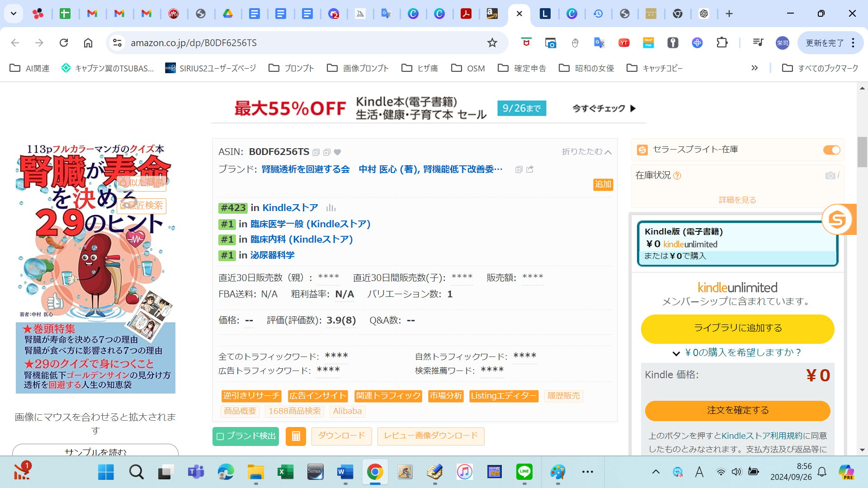
Task: Open the 関連トラフィック tab
Action: click(388, 396)
